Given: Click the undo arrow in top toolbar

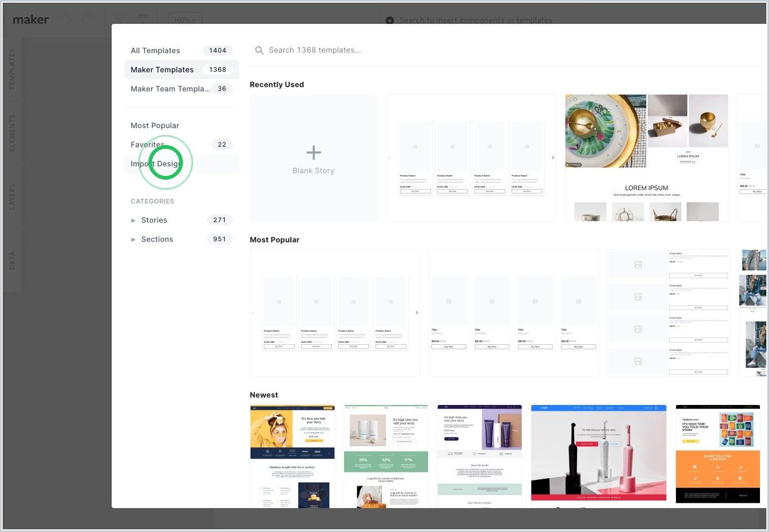Looking at the screenshot, I should tap(65, 20).
